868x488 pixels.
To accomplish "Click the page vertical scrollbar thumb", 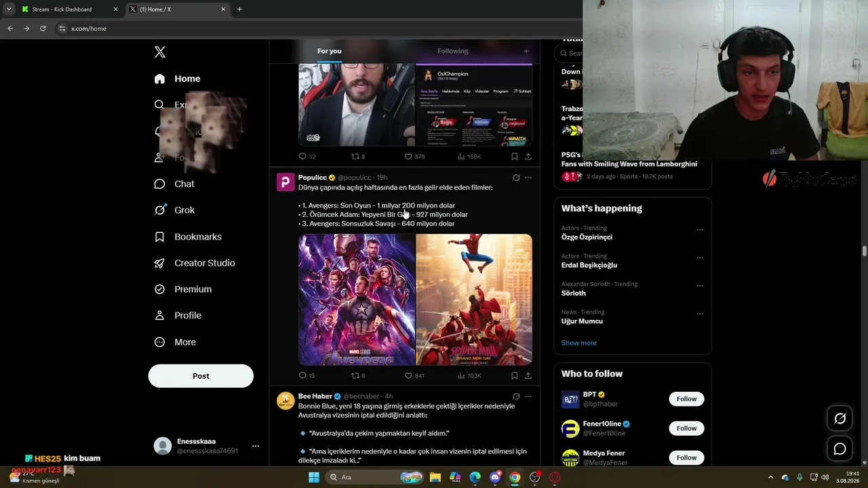I will click(865, 251).
